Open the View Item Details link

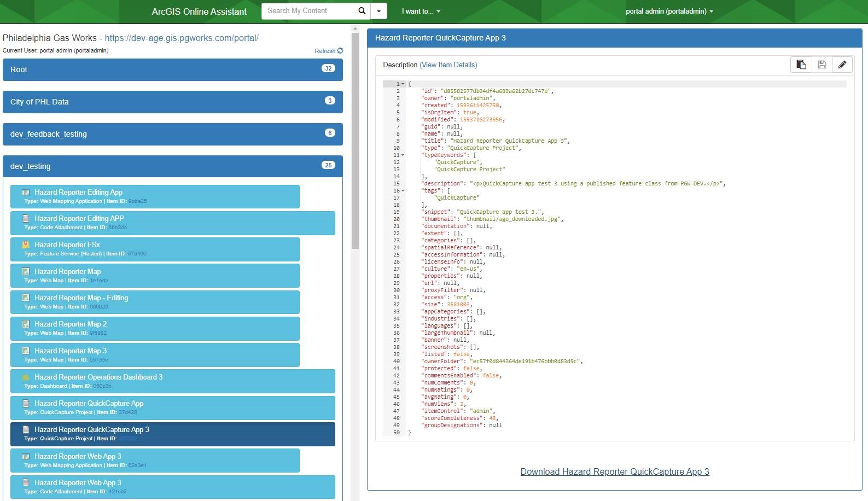tap(448, 65)
